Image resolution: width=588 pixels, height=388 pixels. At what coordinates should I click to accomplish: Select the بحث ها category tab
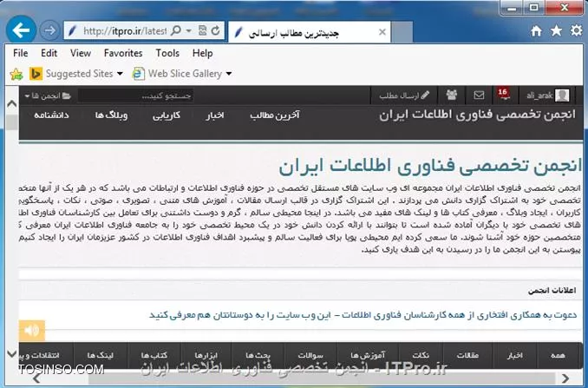(x=258, y=355)
